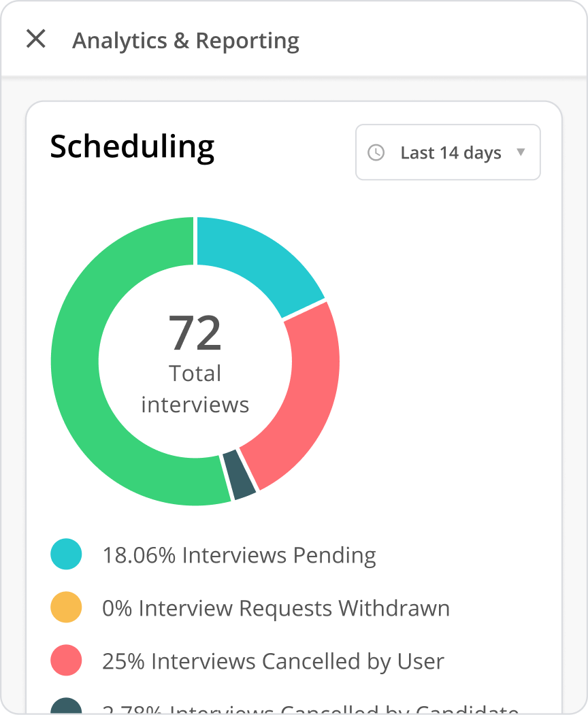The width and height of the screenshot is (588, 715).
Task: Toggle the Interviews Cancelled by User legend entry
Action: tap(272, 661)
